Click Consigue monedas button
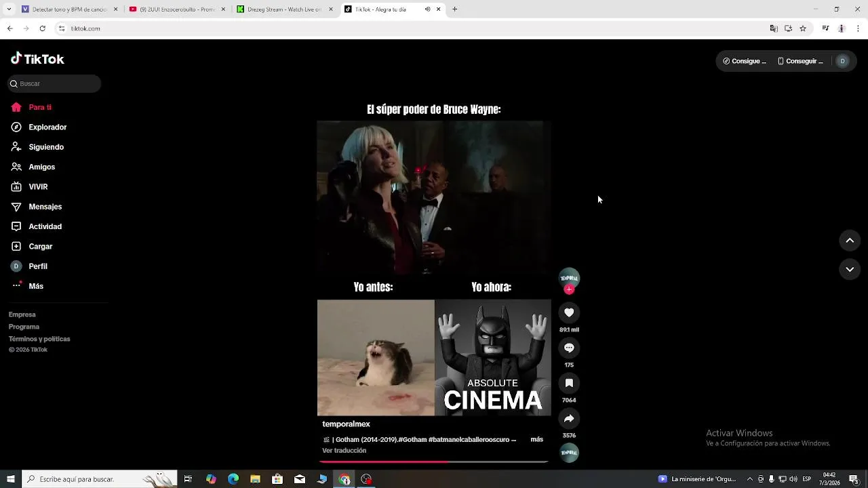This screenshot has height=488, width=868. point(745,61)
